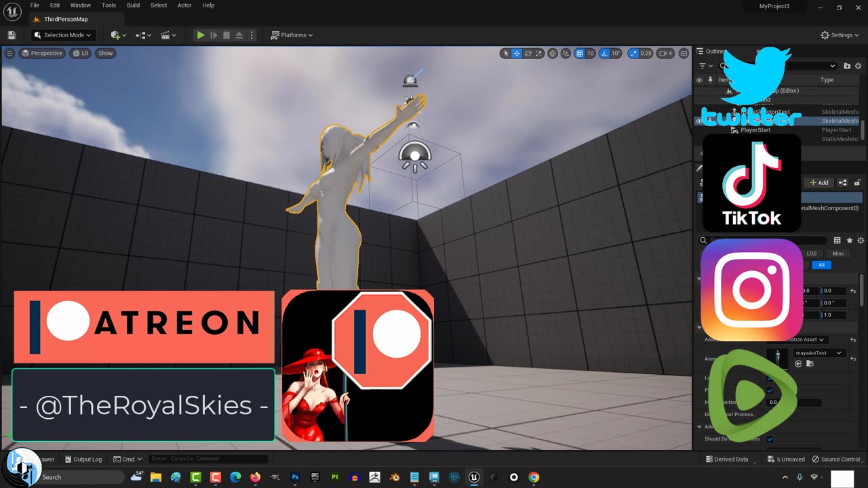
Task: Change scale snap value 0.25
Action: click(x=646, y=54)
